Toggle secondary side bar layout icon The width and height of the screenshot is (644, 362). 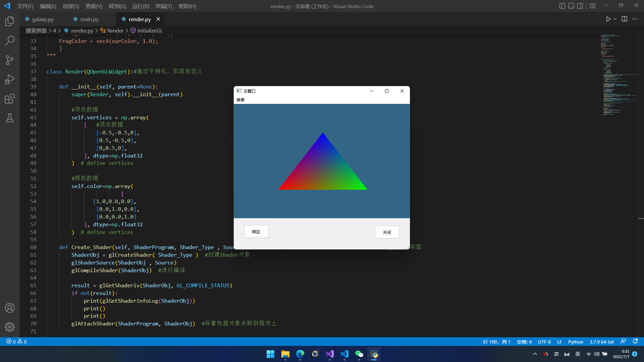pyautogui.click(x=580, y=6)
